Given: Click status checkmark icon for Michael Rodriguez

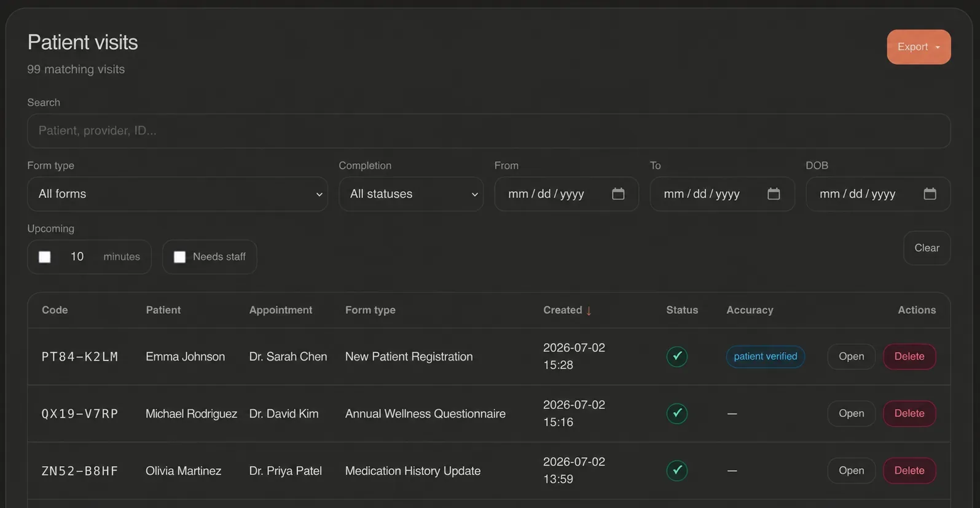Looking at the screenshot, I should coord(677,413).
